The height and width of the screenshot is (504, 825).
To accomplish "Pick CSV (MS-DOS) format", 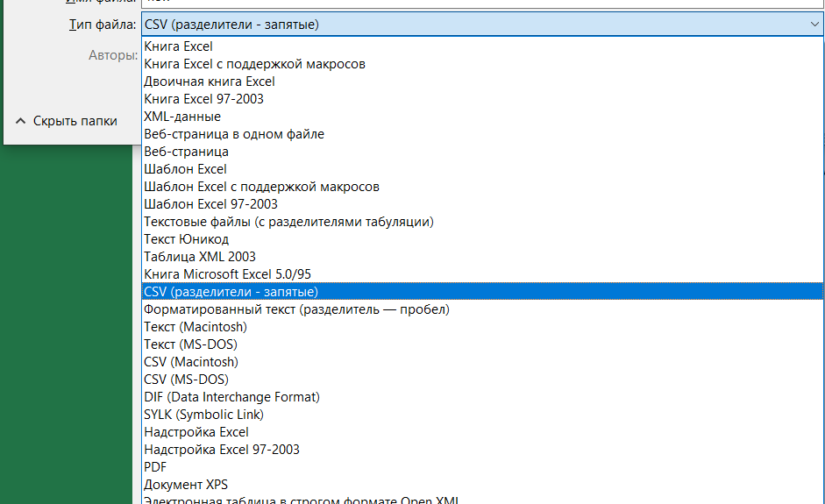I will pyautogui.click(x=482, y=380).
